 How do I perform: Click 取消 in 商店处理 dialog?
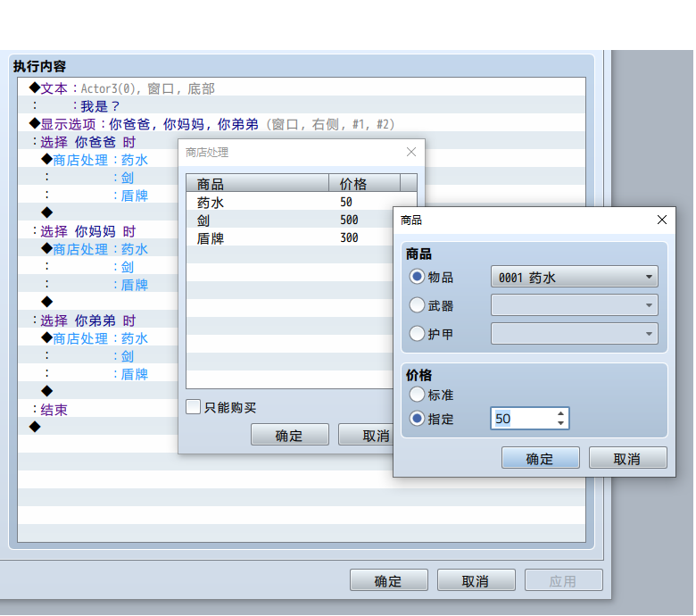366,435
